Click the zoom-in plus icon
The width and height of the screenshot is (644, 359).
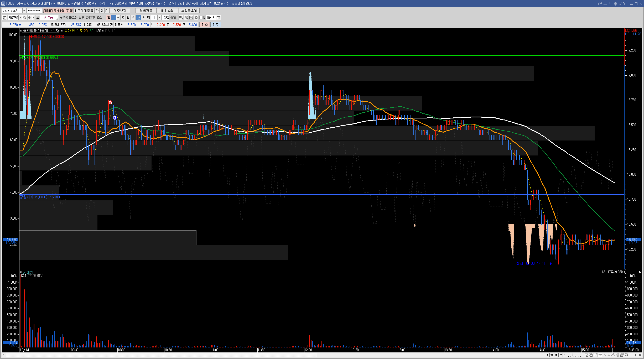636,355
